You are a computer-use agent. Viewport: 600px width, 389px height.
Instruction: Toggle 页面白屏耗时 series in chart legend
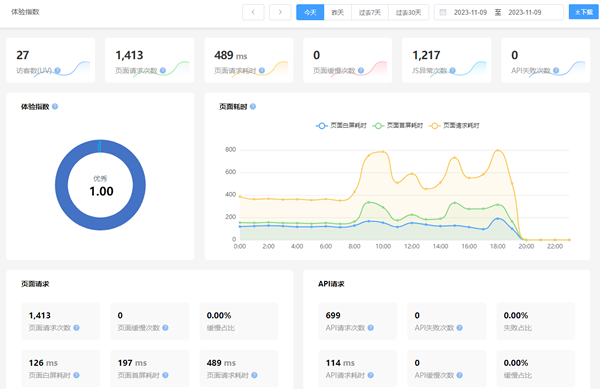click(x=341, y=125)
